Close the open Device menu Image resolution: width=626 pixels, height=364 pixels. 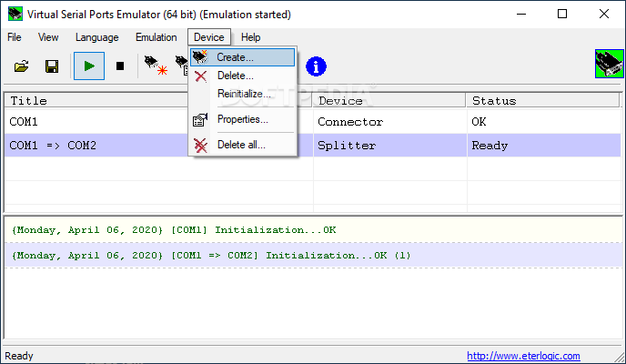[x=209, y=37]
